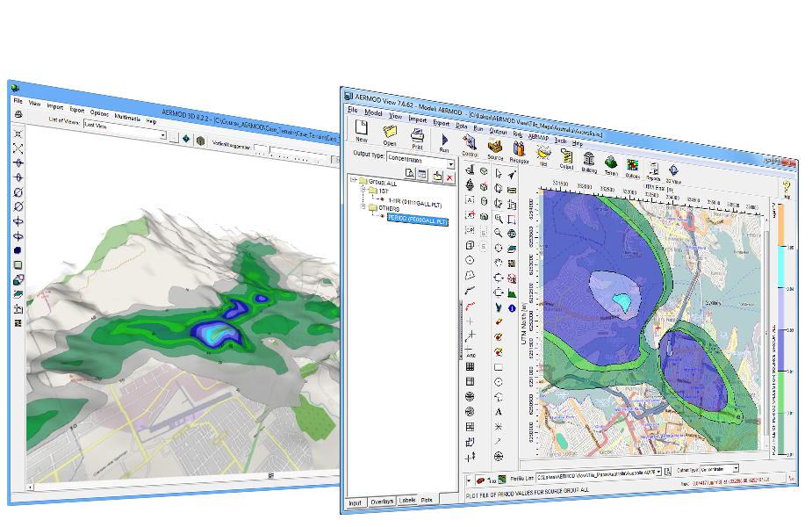Click the red X delete plot button

(x=449, y=177)
